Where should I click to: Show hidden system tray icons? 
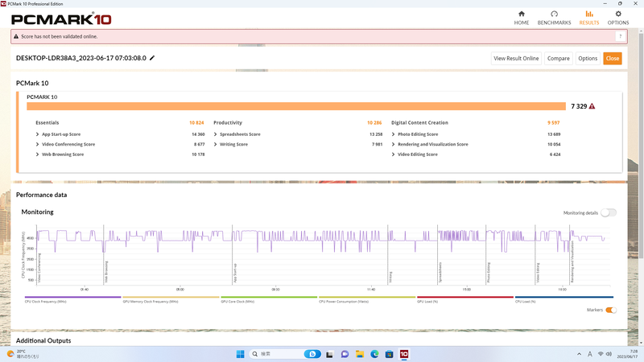pyautogui.click(x=579, y=354)
